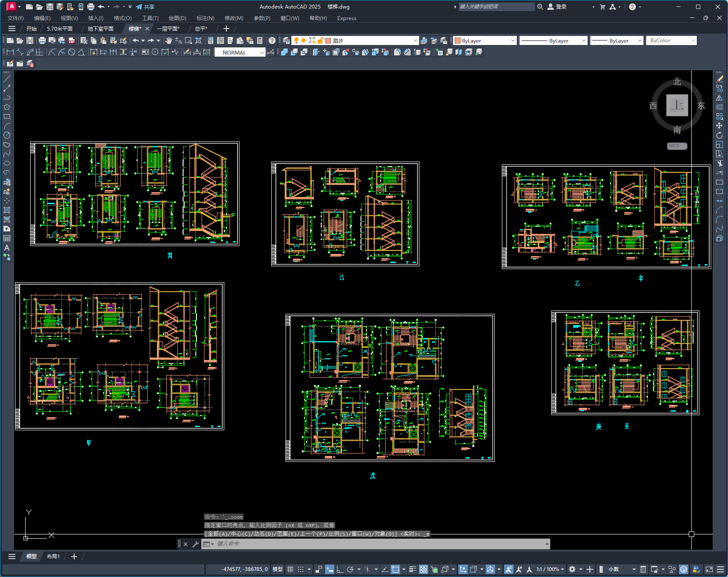Toggle dynamic input in the status bar

pos(330,569)
